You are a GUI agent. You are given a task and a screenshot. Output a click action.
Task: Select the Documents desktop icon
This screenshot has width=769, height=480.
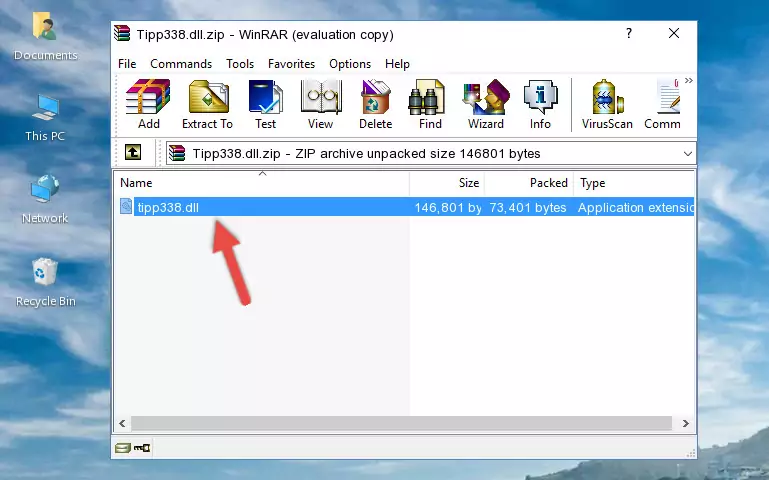45,36
